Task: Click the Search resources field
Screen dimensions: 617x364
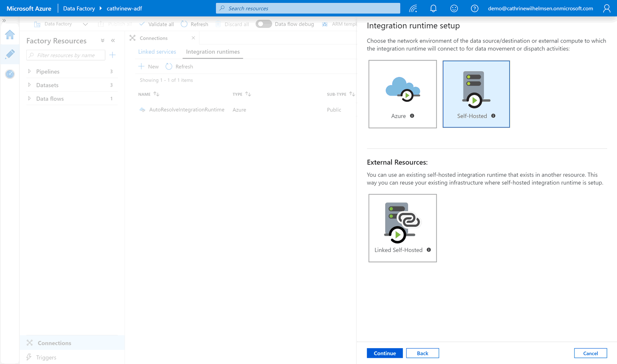Action: click(x=308, y=8)
